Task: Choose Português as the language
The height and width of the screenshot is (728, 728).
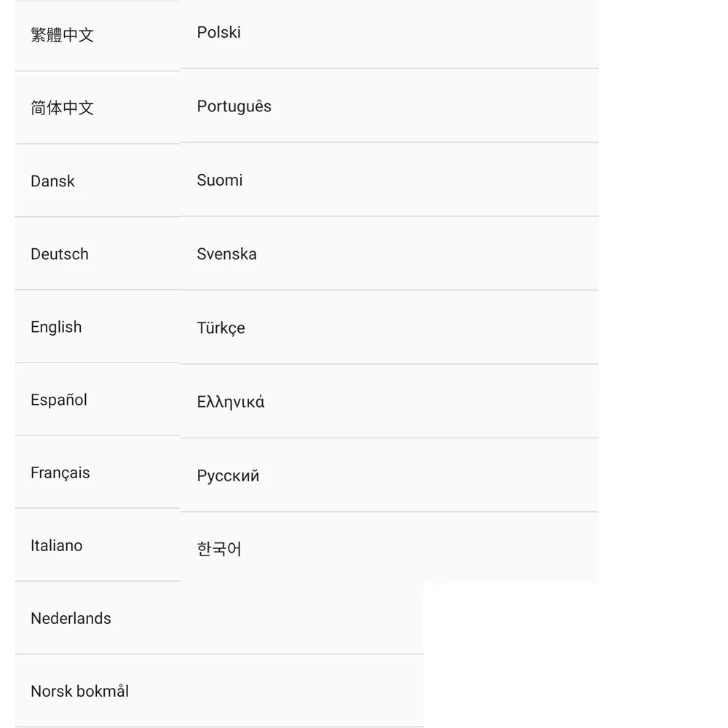Action: click(x=234, y=106)
